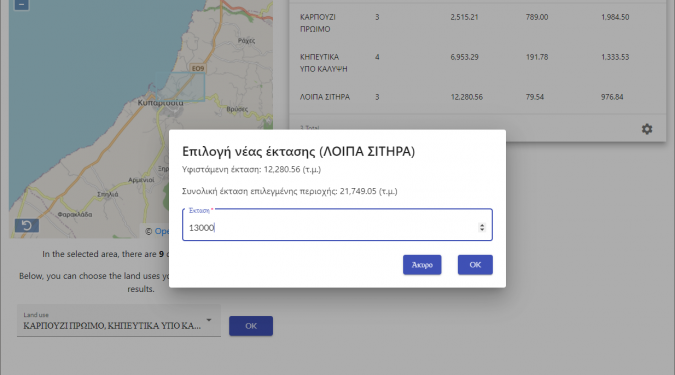Click the map reset rotation arrow icon
The width and height of the screenshot is (675, 375).
pos(27,226)
